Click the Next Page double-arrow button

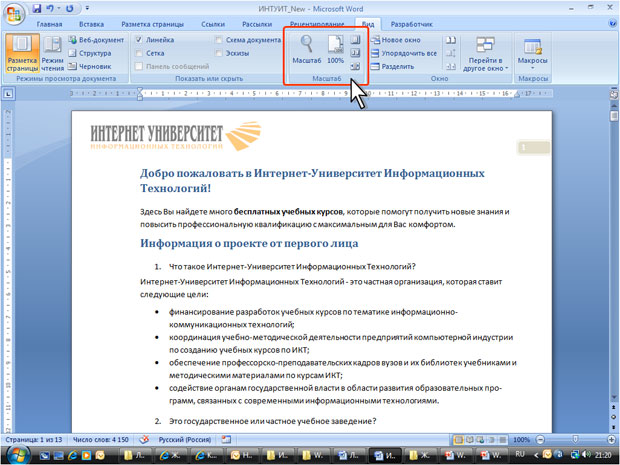coord(614,426)
